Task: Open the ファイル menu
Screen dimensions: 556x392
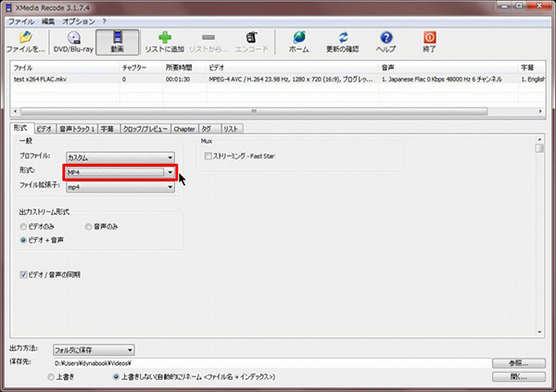Action: pos(21,21)
